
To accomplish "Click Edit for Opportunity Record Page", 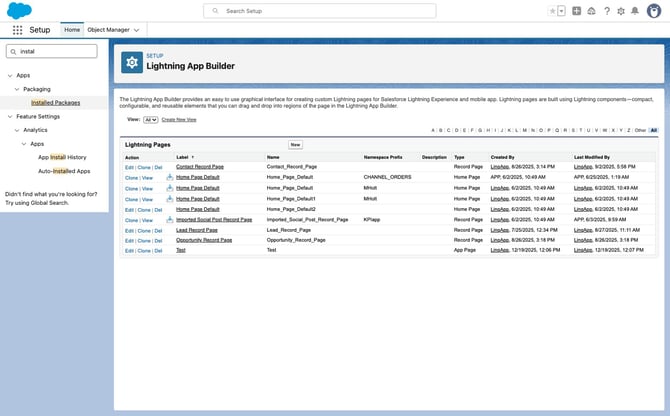I will [x=129, y=241].
